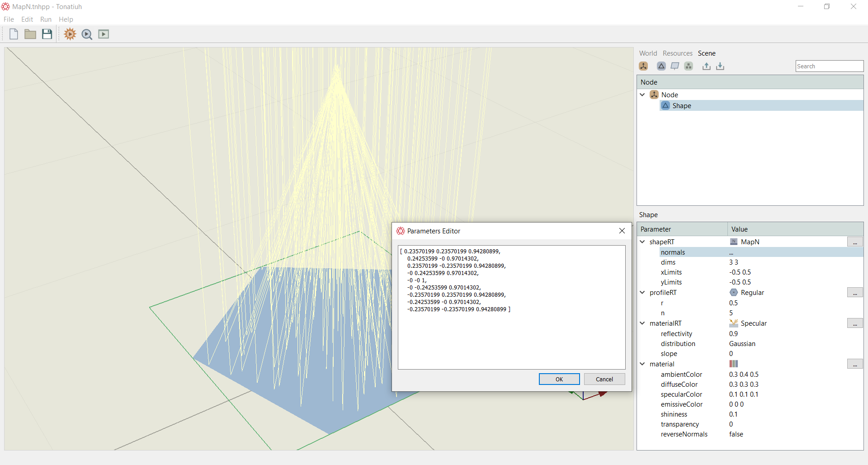Open the Run menu
868x465 pixels.
[46, 19]
